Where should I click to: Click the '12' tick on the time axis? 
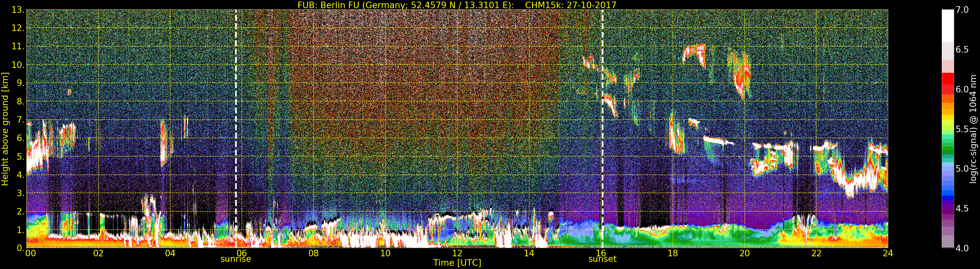pos(457,253)
